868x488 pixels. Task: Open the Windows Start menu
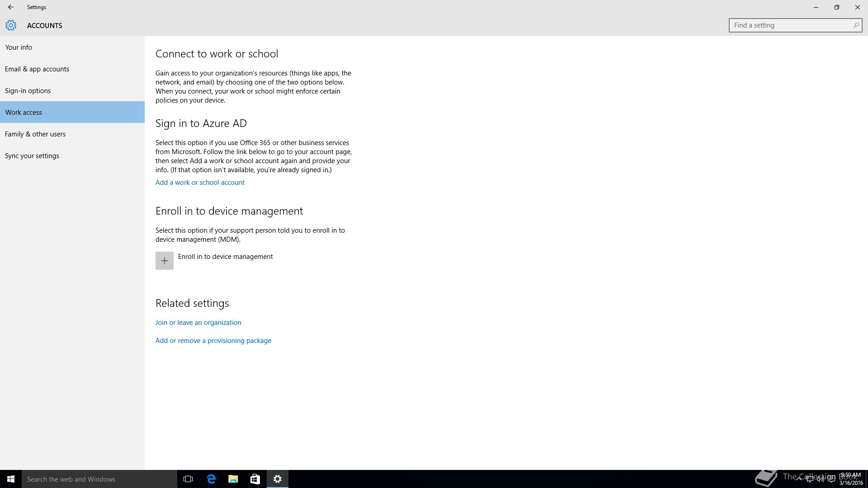(x=11, y=479)
